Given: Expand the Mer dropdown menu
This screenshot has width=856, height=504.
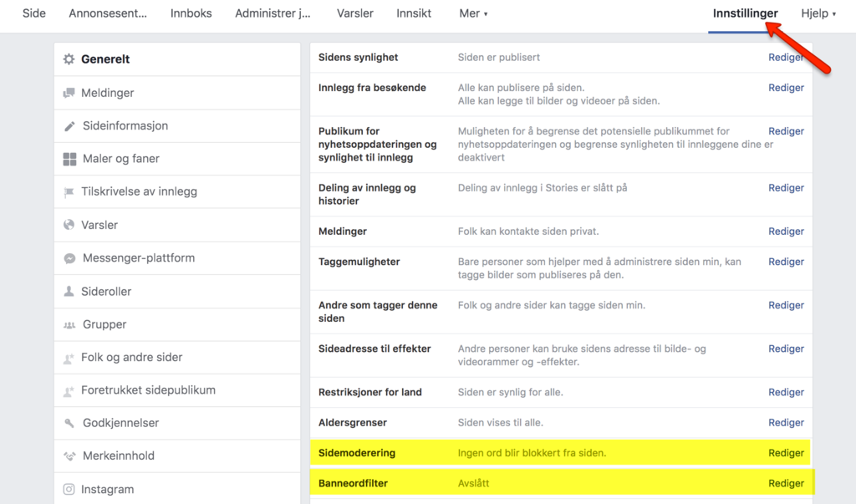Looking at the screenshot, I should click(473, 13).
